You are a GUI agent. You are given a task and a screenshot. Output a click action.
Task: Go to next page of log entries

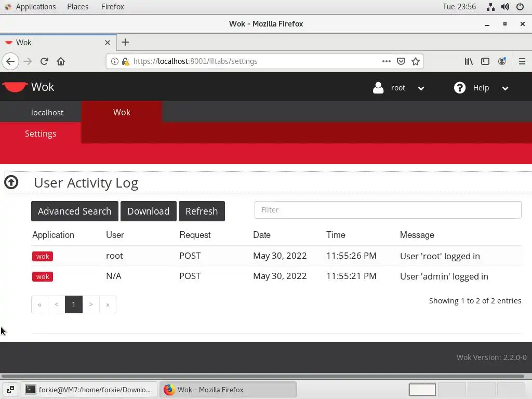[x=91, y=304]
